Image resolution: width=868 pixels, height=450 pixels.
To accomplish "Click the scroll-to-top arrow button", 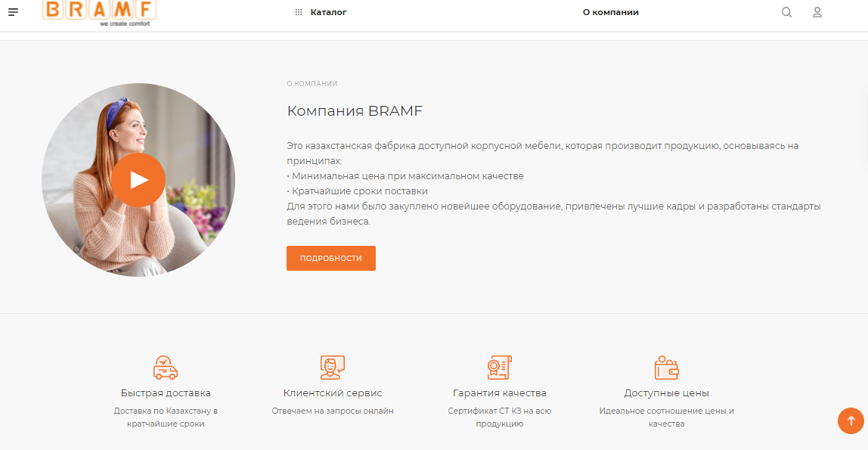I will click(x=851, y=421).
